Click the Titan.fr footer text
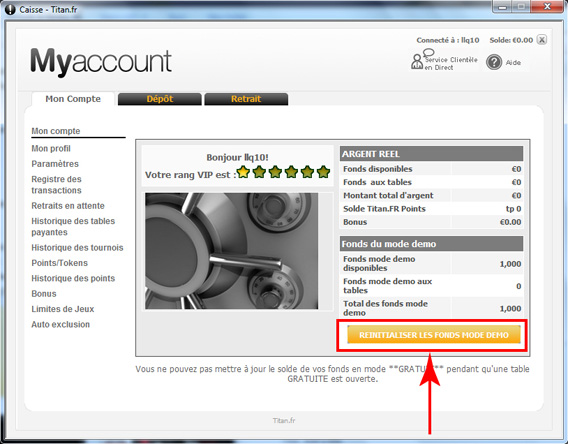The width and height of the screenshot is (568, 444). point(284,420)
